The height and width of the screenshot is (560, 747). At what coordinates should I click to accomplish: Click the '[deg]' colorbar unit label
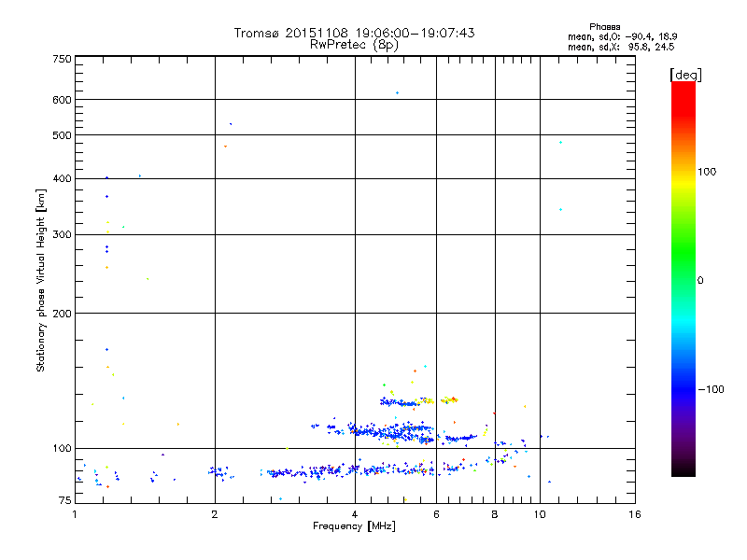click(x=685, y=76)
